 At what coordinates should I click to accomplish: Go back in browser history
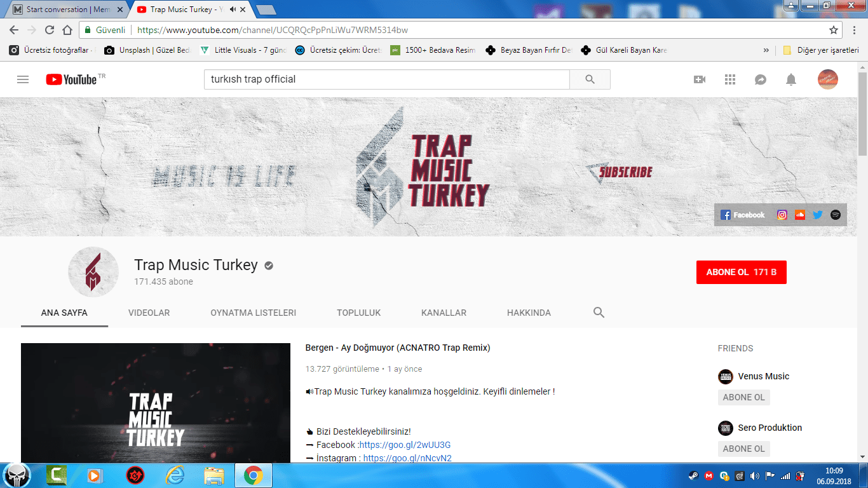coord(14,30)
